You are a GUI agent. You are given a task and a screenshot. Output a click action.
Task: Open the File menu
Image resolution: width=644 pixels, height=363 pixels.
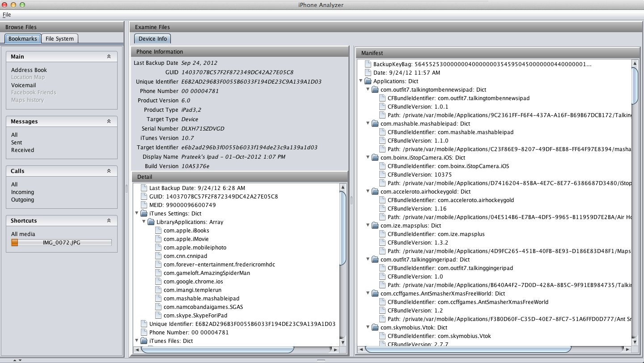click(7, 15)
